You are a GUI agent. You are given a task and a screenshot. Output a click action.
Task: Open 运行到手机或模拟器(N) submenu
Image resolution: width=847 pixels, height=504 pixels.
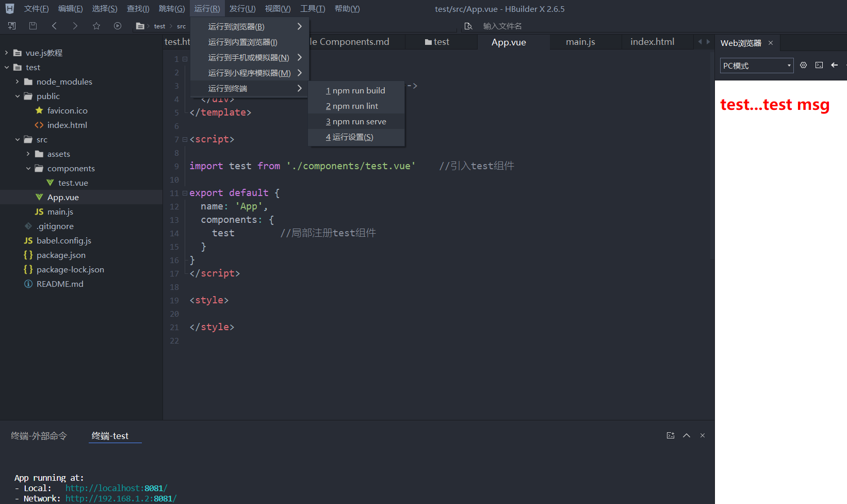[250, 57]
